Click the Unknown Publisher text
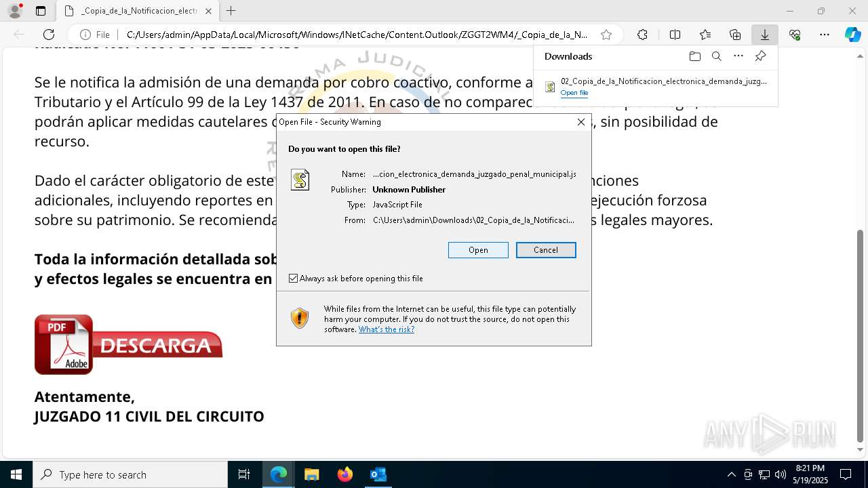This screenshot has height=488, width=868. (409, 190)
